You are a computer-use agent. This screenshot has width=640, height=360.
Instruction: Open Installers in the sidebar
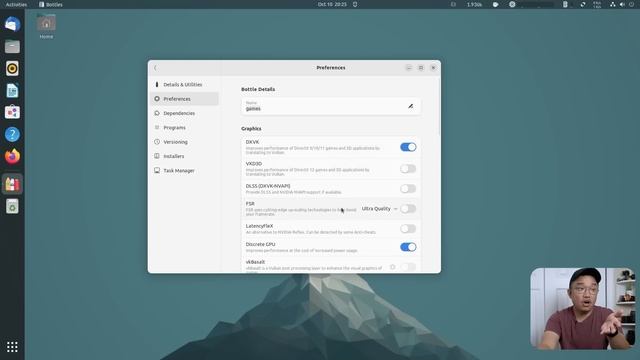184,156
